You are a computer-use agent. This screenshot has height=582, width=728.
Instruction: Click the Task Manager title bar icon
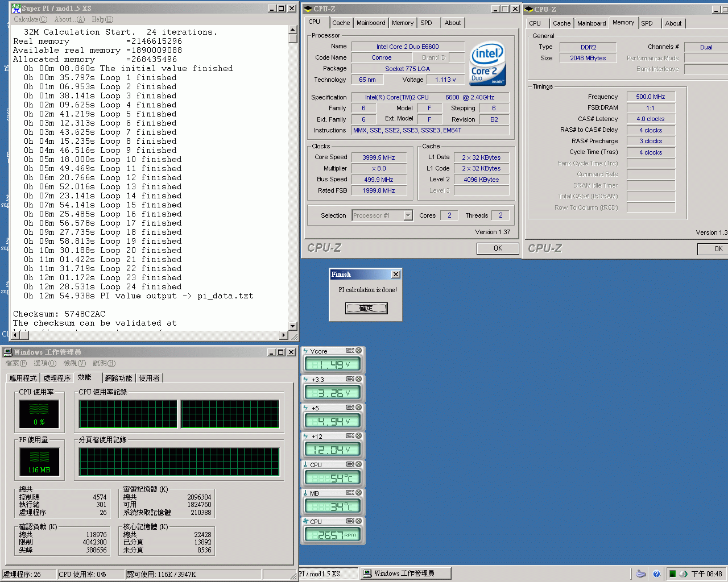point(8,352)
